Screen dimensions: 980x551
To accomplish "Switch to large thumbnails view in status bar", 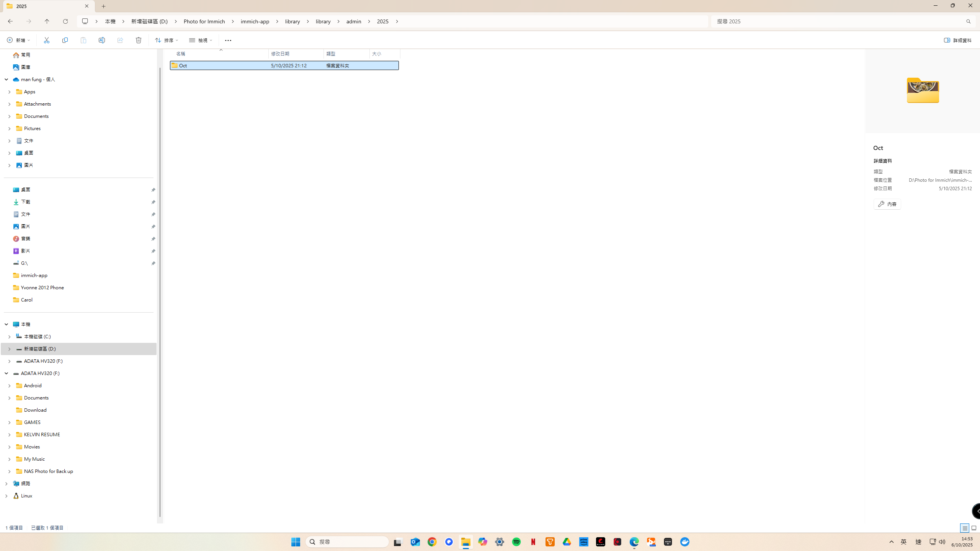I will (x=973, y=528).
